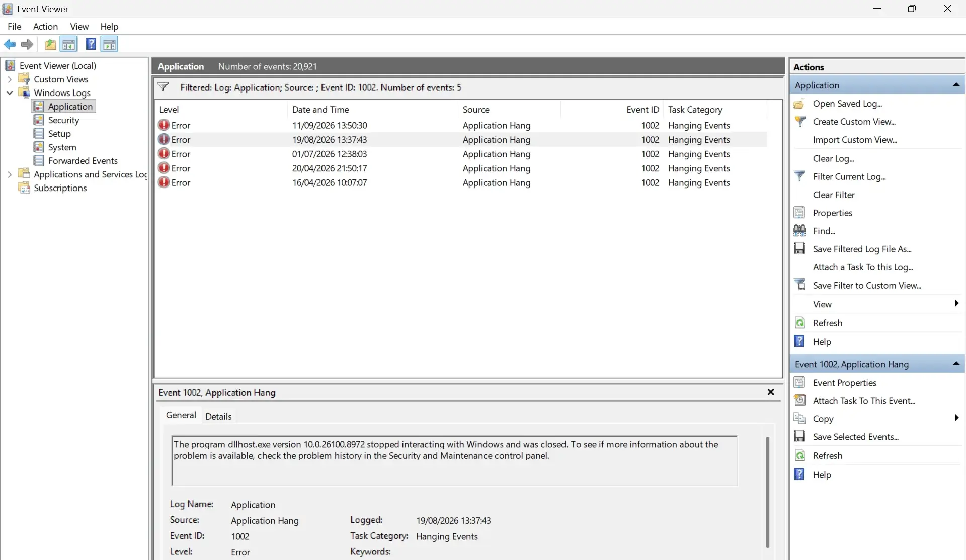This screenshot has width=966, height=560.
Task: Click Attach Task To This Event
Action: (x=864, y=401)
